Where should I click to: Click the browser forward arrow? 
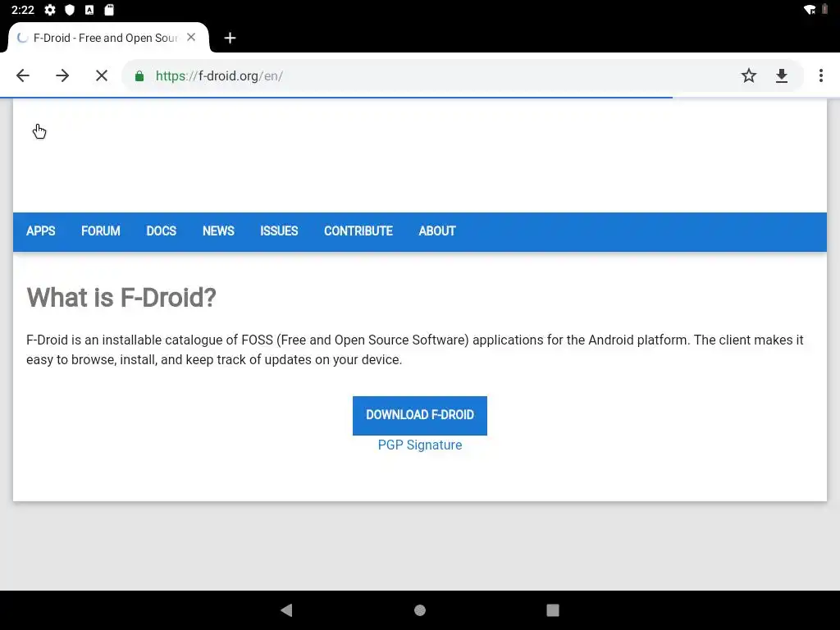[62, 75]
